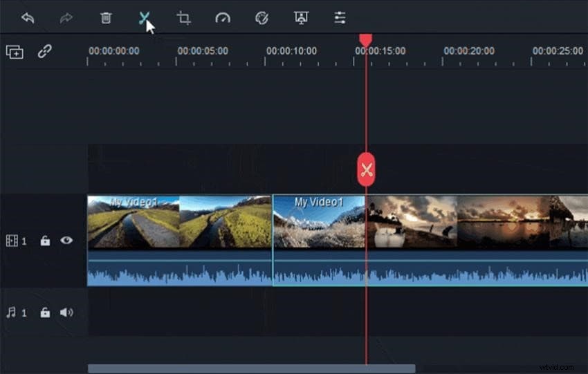Mute audio track 1 speaker icon
Image resolution: width=588 pixels, height=374 pixels.
(66, 312)
